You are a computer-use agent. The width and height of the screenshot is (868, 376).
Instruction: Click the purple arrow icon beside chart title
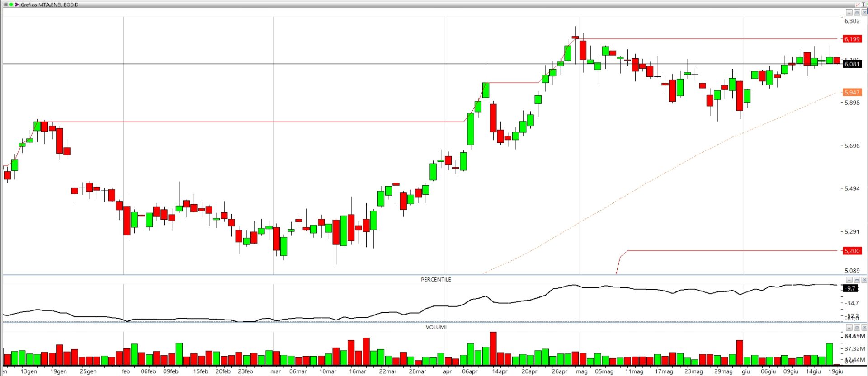click(x=16, y=5)
